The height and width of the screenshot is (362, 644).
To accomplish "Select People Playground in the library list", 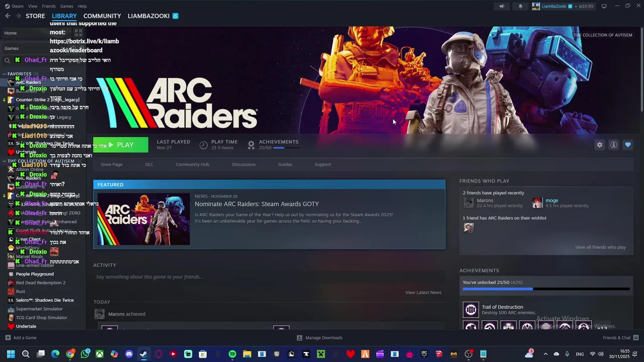I will [35, 274].
